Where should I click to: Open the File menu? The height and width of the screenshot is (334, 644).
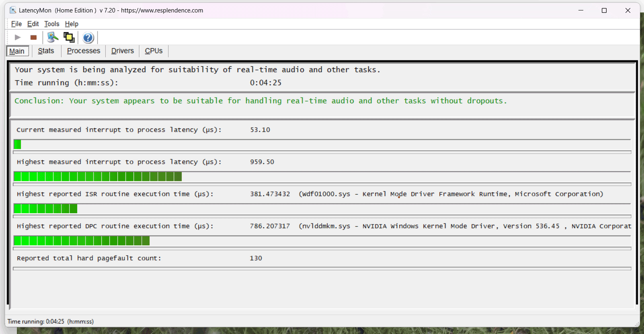pyautogui.click(x=16, y=24)
